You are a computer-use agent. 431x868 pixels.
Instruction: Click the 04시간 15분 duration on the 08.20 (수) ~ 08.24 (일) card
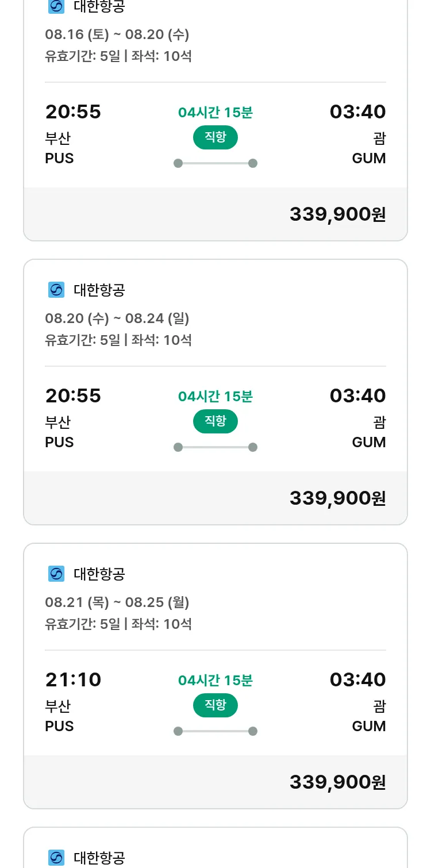[215, 397]
